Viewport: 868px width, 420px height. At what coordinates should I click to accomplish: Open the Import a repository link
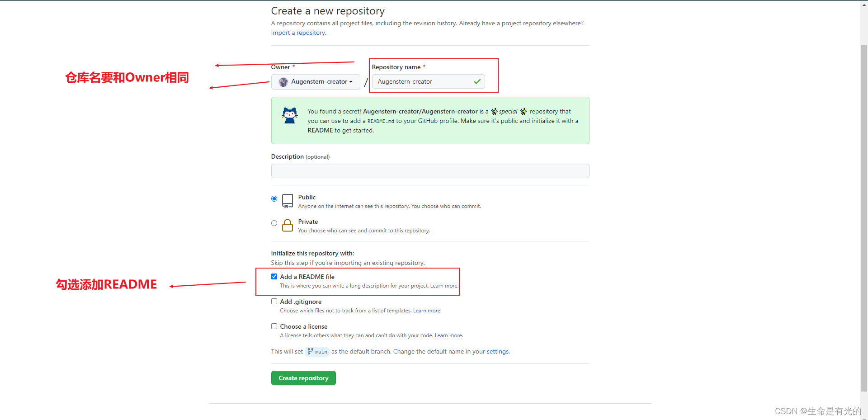[298, 33]
